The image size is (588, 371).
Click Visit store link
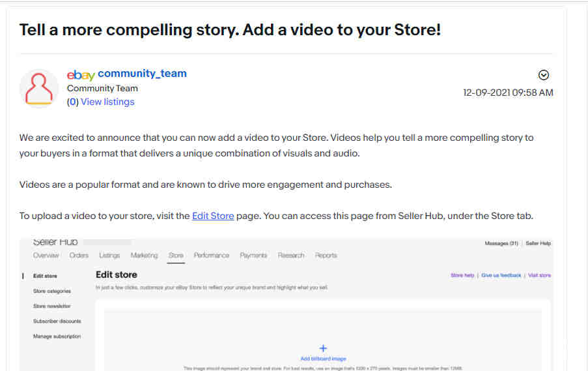click(x=539, y=275)
